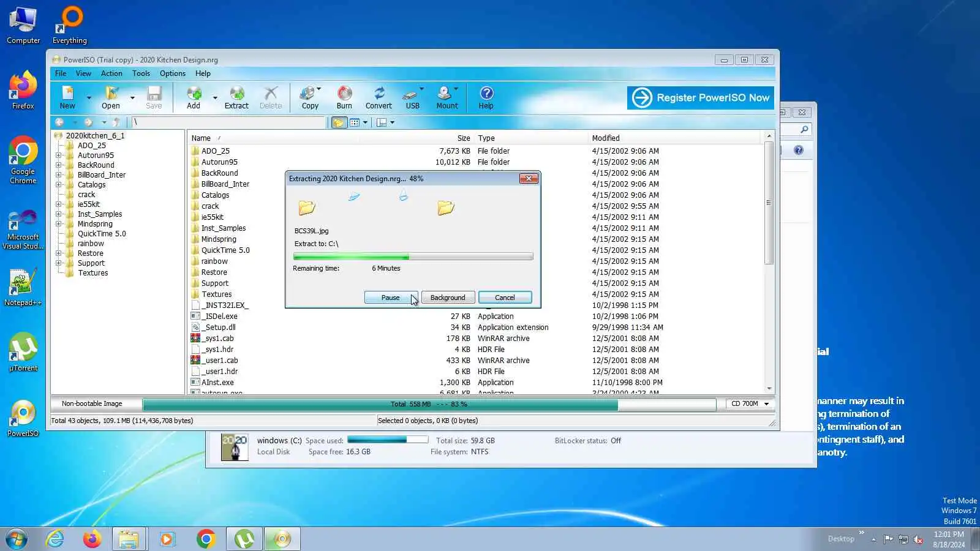
Task: Open the New button dropdown arrow
Action: click(x=89, y=98)
